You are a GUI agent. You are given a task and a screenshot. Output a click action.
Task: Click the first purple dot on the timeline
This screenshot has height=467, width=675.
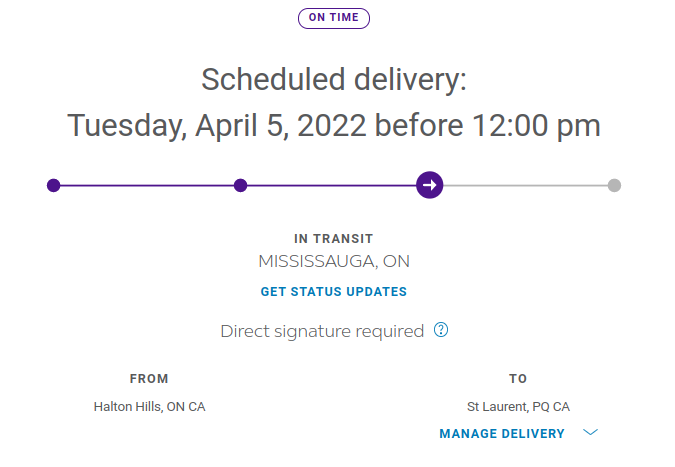(x=54, y=185)
